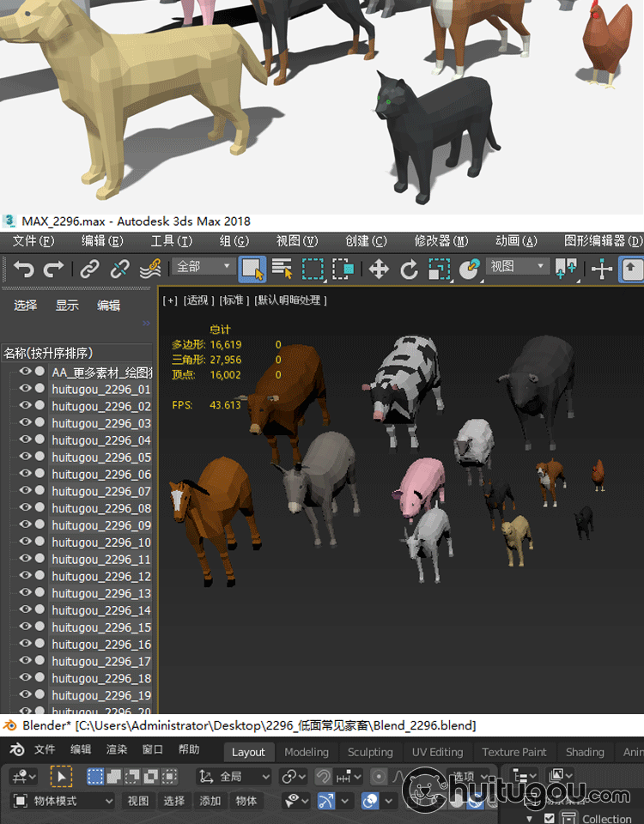Open Select by Name list tool
This screenshot has width=644, height=824.
tap(282, 269)
